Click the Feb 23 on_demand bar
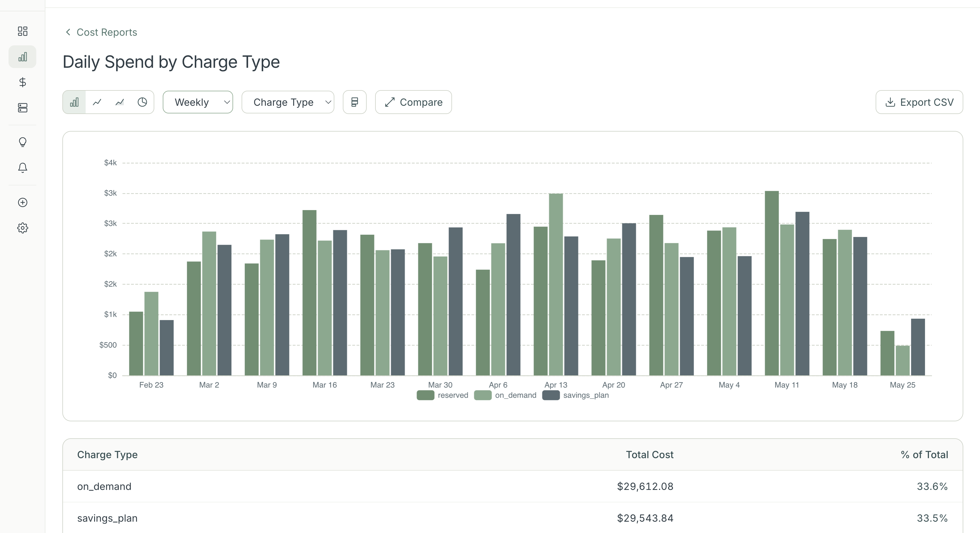The image size is (980, 533). (151, 334)
